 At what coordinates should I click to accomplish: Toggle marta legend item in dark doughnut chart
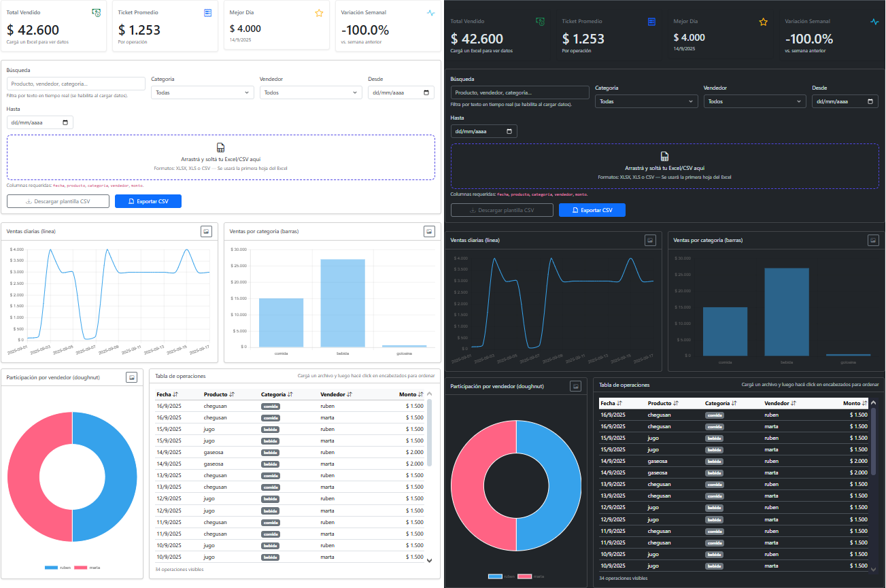tap(531, 576)
